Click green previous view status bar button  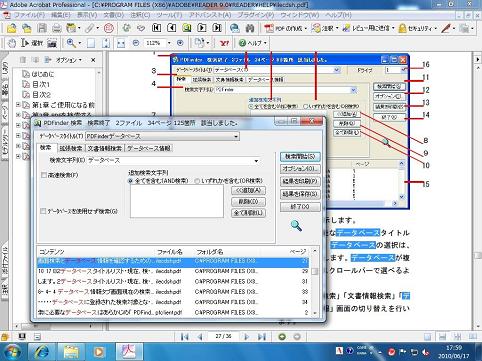pyautogui.click(x=282, y=337)
